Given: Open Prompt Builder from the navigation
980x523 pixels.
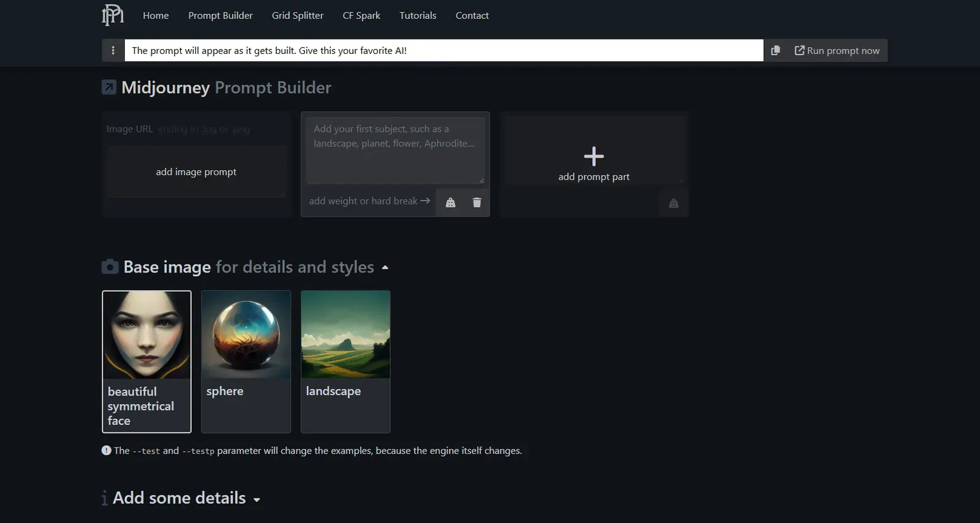Looking at the screenshot, I should click(221, 15).
